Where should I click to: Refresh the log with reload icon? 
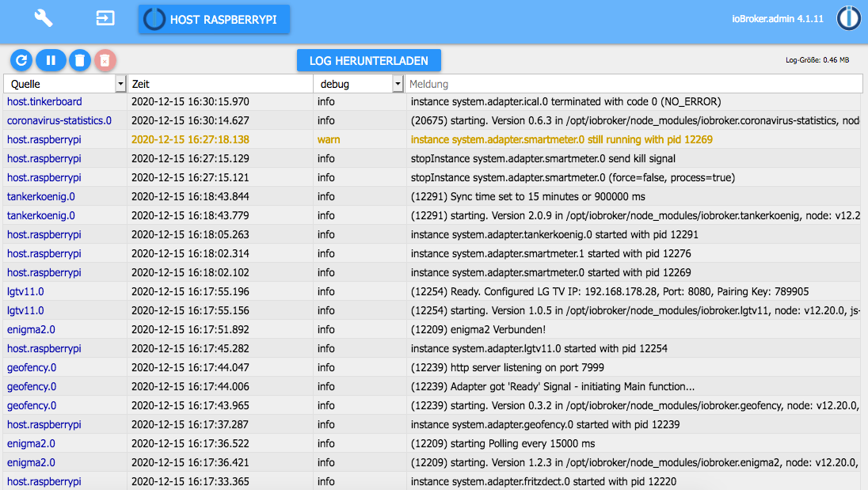21,59
